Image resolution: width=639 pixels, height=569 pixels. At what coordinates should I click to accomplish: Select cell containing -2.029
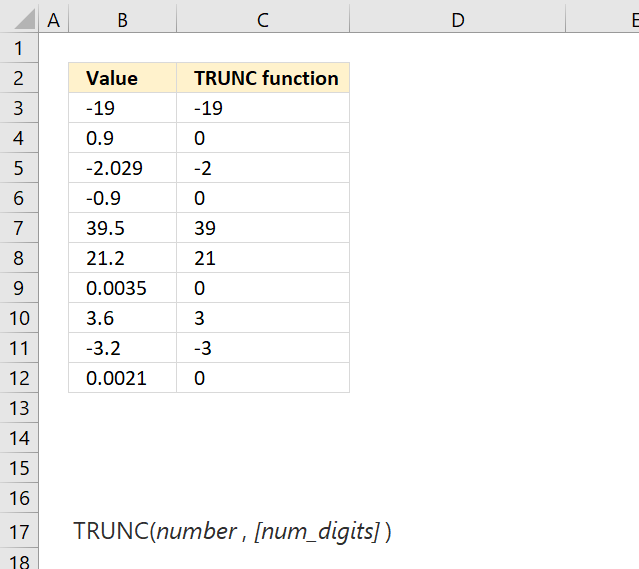tap(123, 168)
